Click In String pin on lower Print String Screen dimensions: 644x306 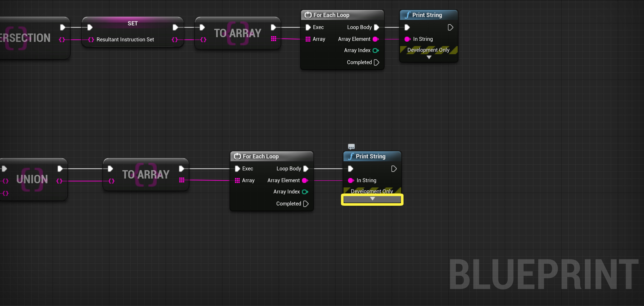(x=351, y=181)
